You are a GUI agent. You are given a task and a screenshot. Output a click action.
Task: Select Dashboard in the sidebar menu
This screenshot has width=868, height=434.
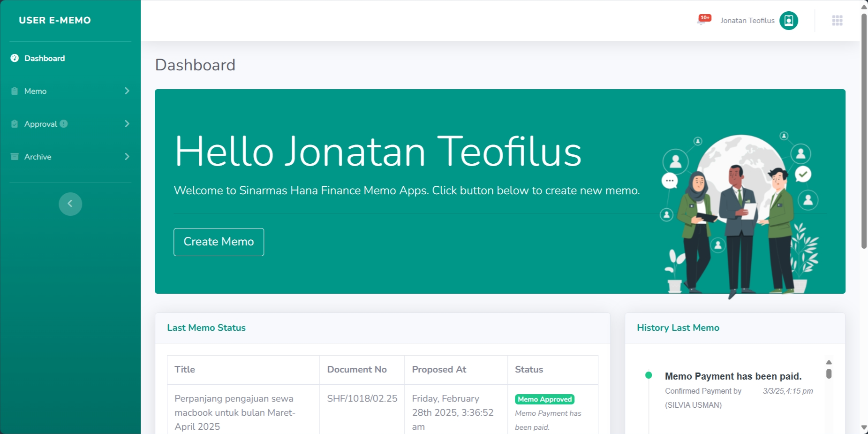pos(45,58)
